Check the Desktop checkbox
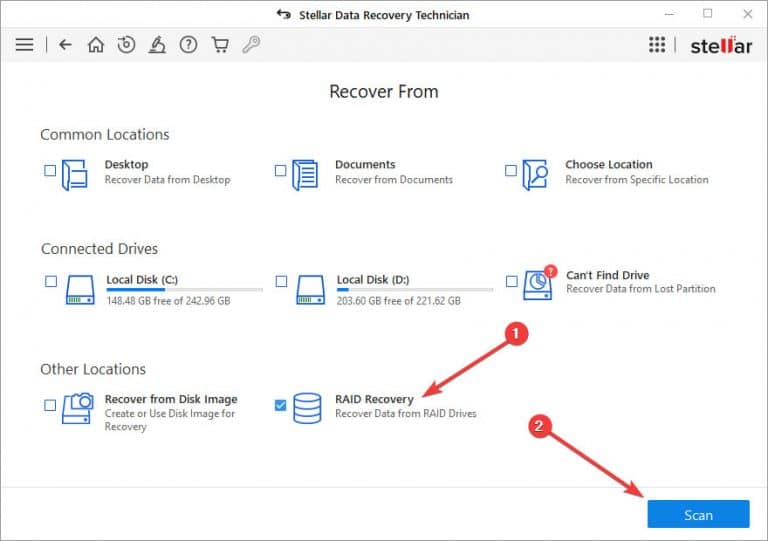Screen dimensions: 768x541 pos(50,170)
